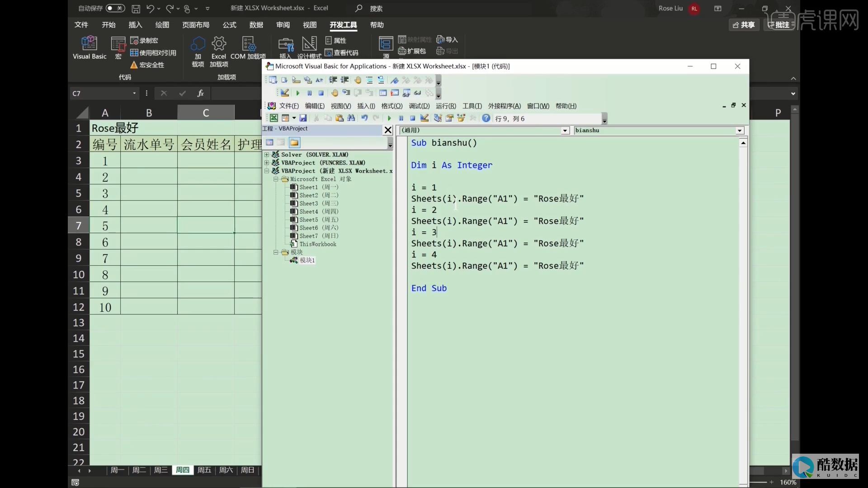Open the 公式 ribbon tab

229,25
